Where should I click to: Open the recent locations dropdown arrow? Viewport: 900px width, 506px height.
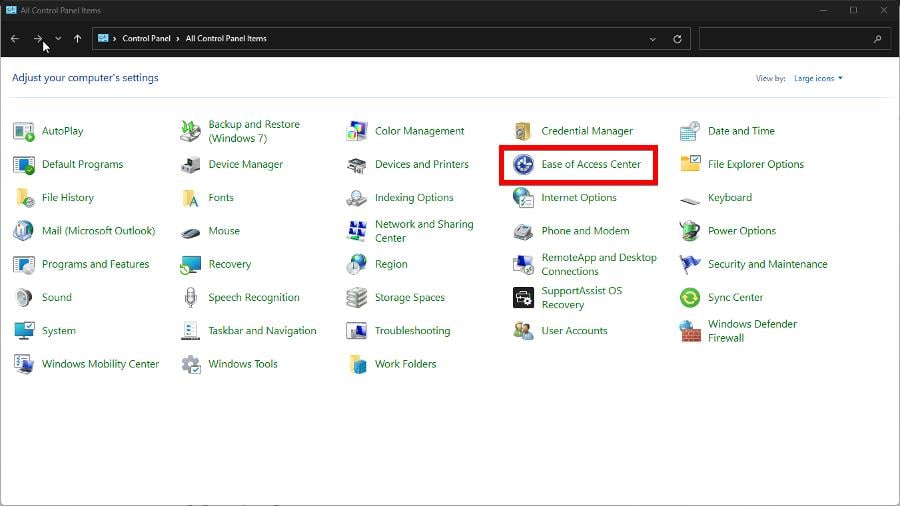click(x=58, y=38)
